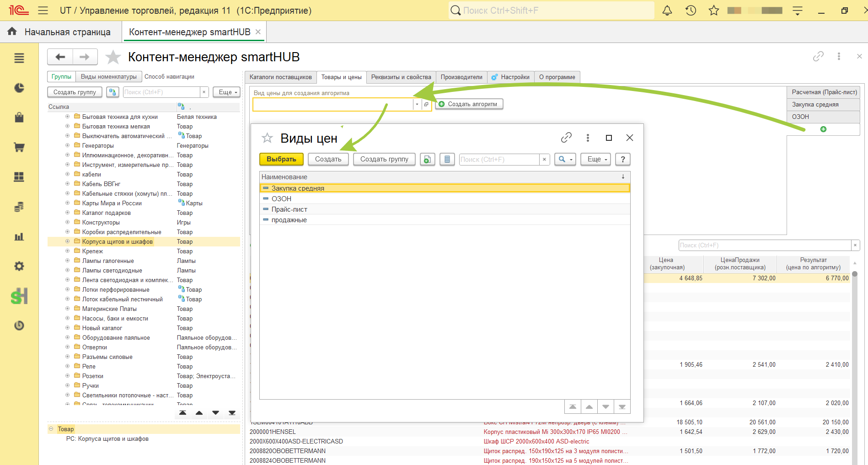
Task: Open notifications bell icon
Action: point(667,11)
